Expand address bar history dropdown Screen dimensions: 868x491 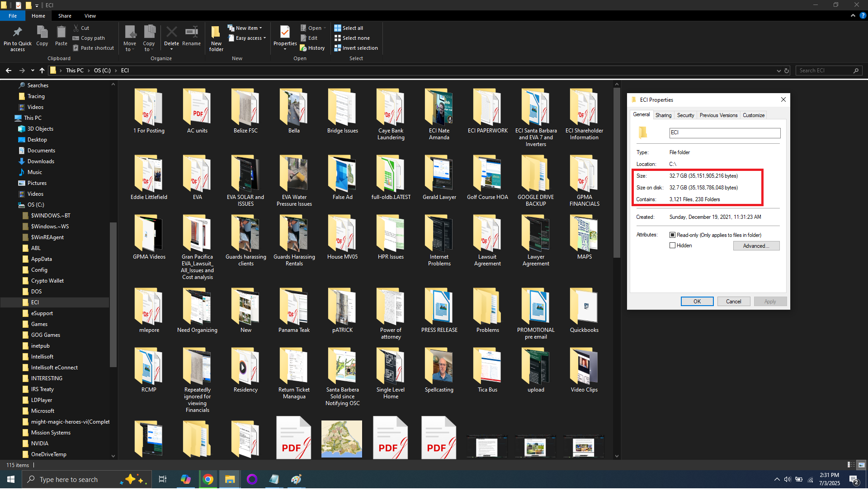(x=778, y=71)
